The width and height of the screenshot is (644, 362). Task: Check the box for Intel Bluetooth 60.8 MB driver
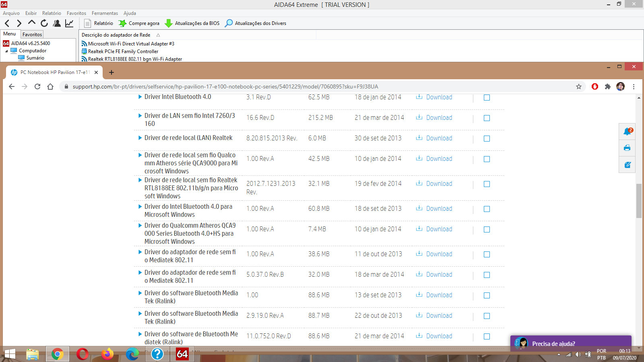point(487,209)
